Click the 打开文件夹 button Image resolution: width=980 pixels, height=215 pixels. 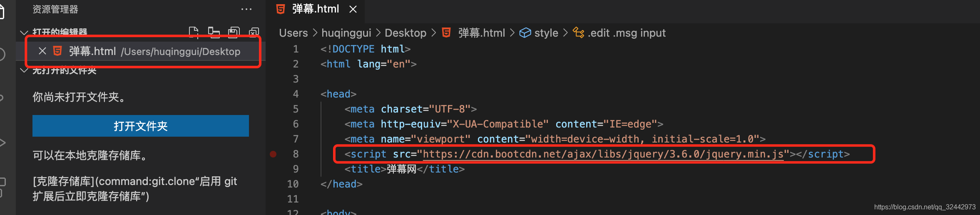[141, 126]
